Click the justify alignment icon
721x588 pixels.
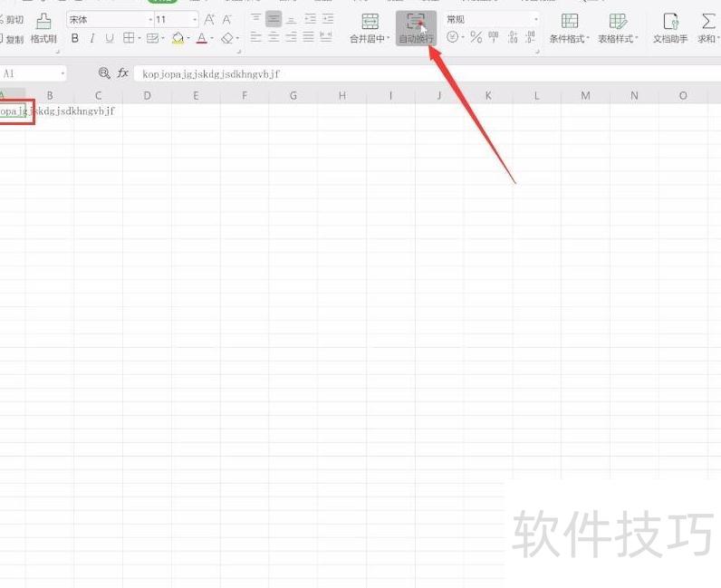tap(309, 37)
